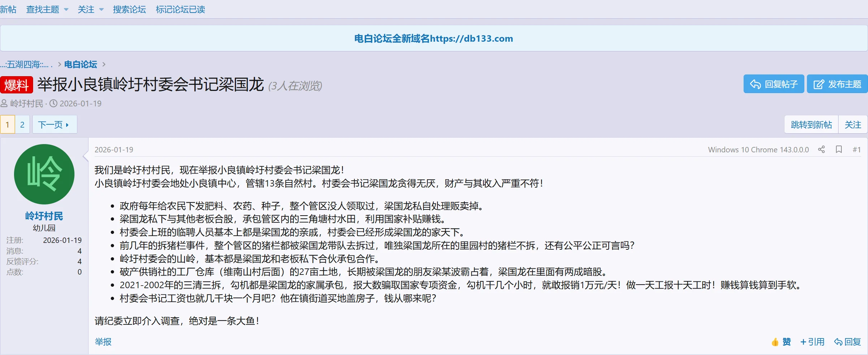Select the bookmark icon in the post header
868x355 pixels.
pos(839,149)
